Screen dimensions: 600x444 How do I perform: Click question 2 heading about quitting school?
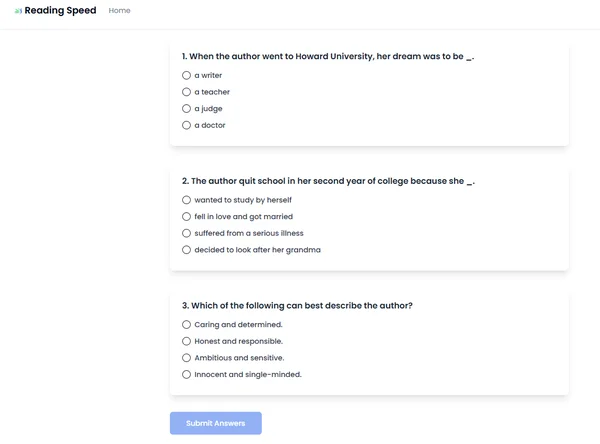click(328, 181)
